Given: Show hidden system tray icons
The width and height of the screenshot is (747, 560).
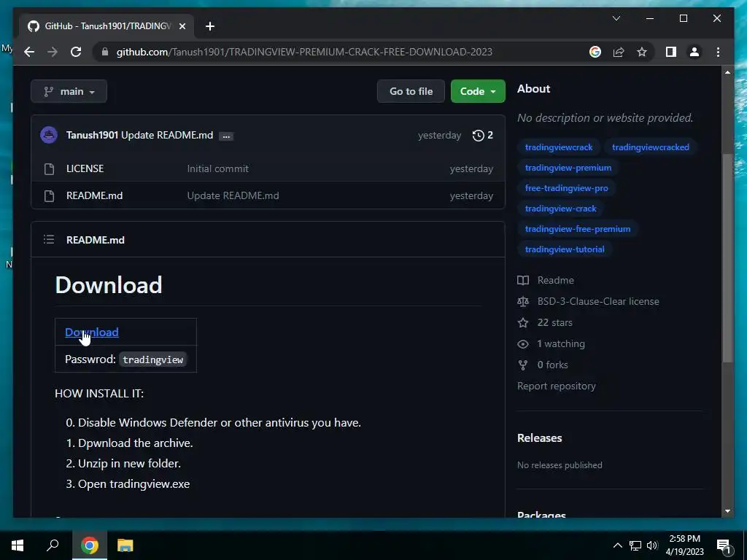Looking at the screenshot, I should pyautogui.click(x=617, y=545).
